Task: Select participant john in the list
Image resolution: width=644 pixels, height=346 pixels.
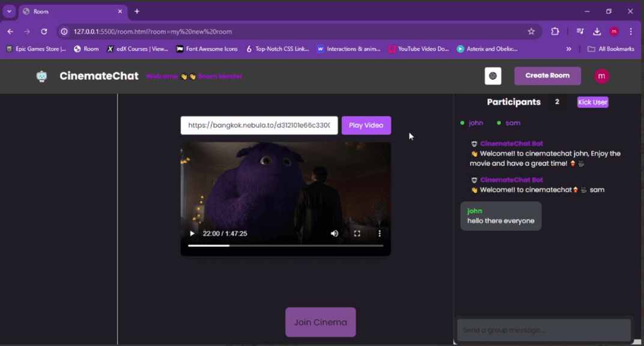Action: click(x=476, y=123)
